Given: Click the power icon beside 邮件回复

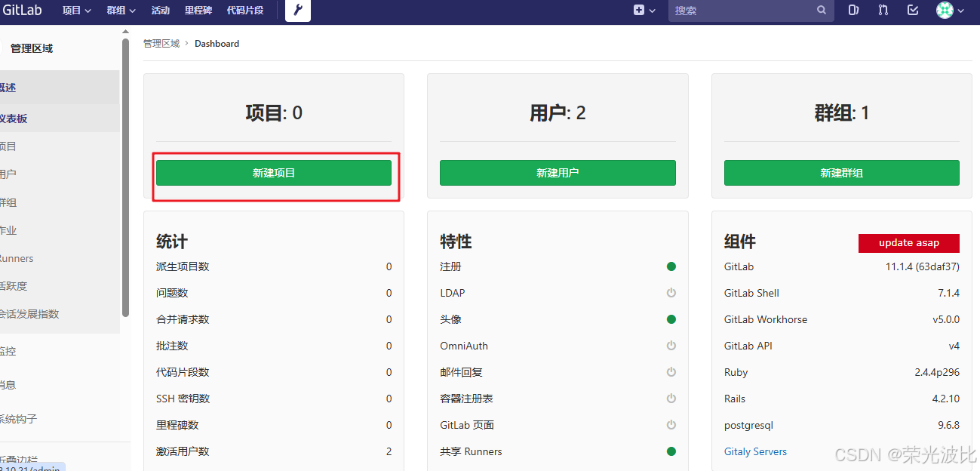Looking at the screenshot, I should pos(671,372).
